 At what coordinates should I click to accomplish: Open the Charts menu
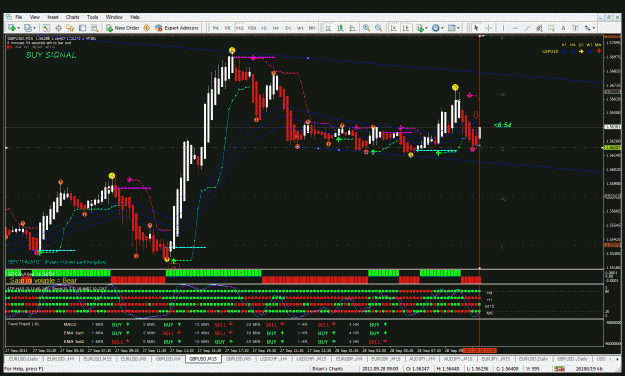tap(73, 17)
